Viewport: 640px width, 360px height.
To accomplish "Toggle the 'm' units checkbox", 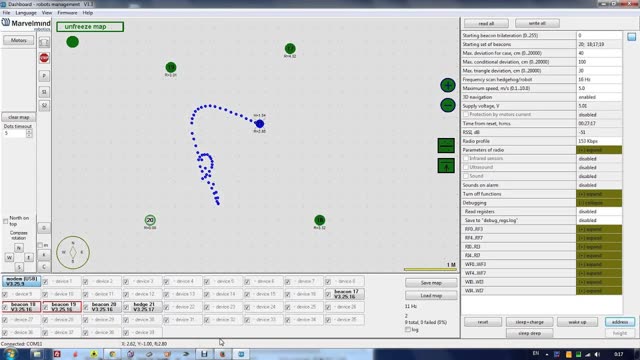I will click(x=40, y=245).
